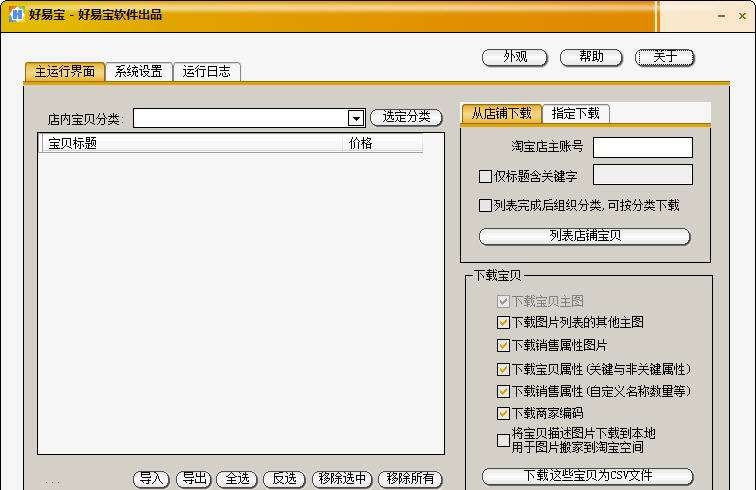Open the 关于 dialog button
The image size is (756, 490).
665,57
